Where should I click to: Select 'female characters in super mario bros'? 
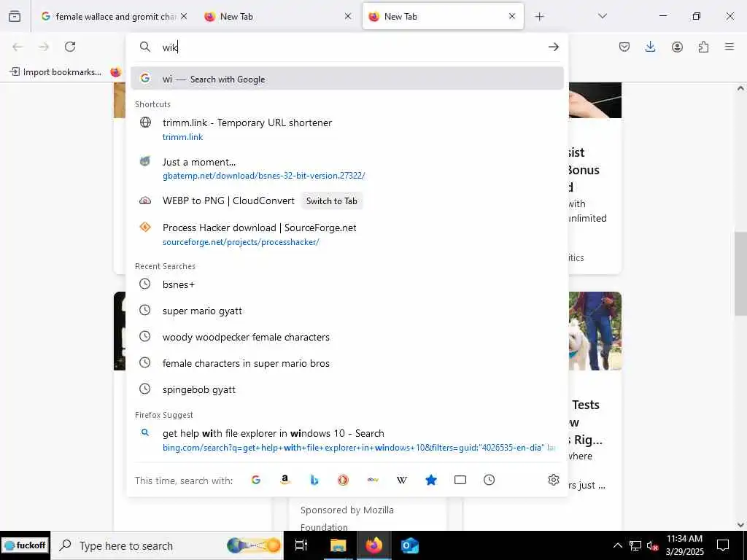[x=347, y=363]
